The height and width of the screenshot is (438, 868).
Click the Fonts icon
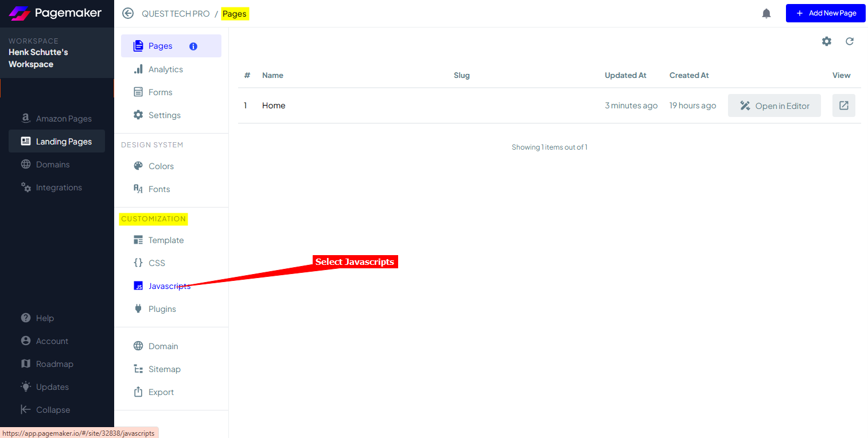coord(138,189)
